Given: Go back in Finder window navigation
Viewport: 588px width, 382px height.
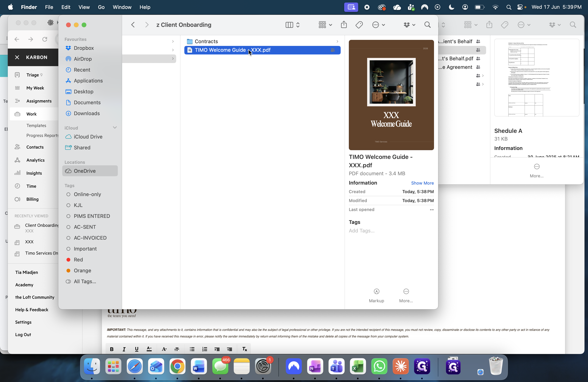Looking at the screenshot, I should coord(133,25).
